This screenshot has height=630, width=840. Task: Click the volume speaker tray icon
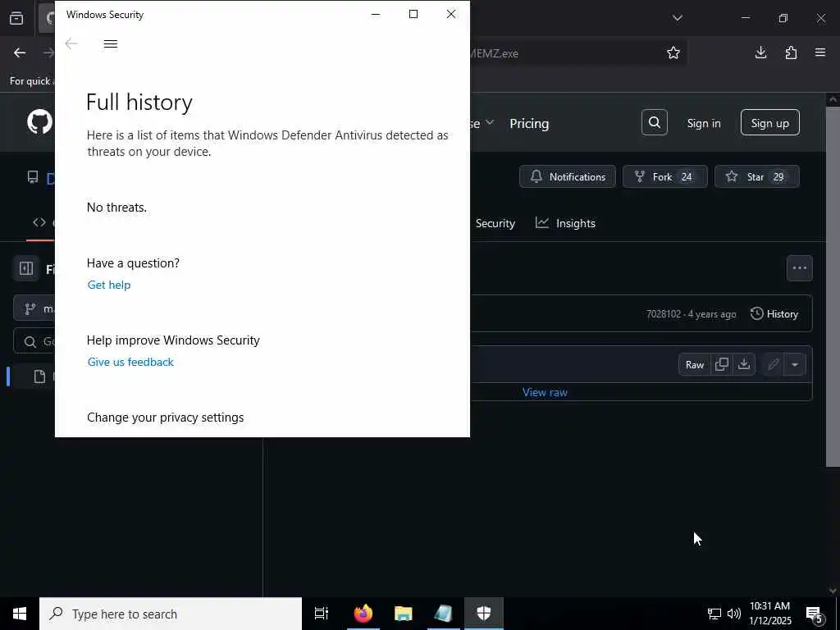[733, 614]
